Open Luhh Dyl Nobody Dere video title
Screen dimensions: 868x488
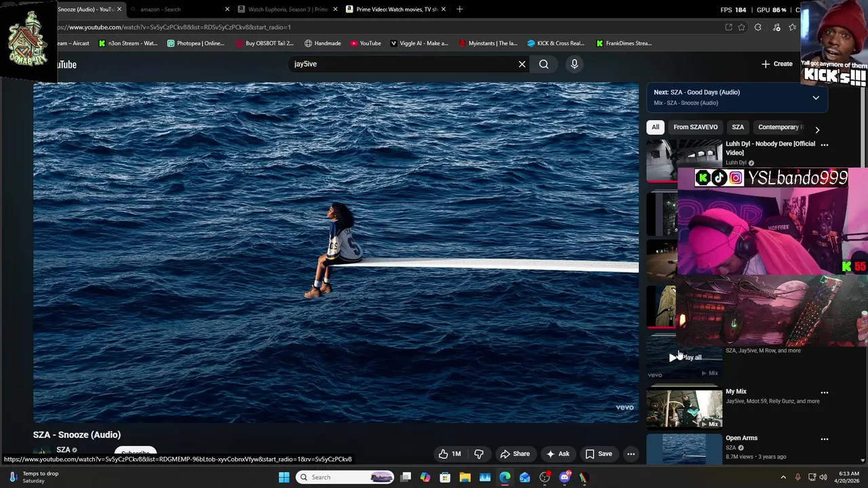pyautogui.click(x=770, y=148)
